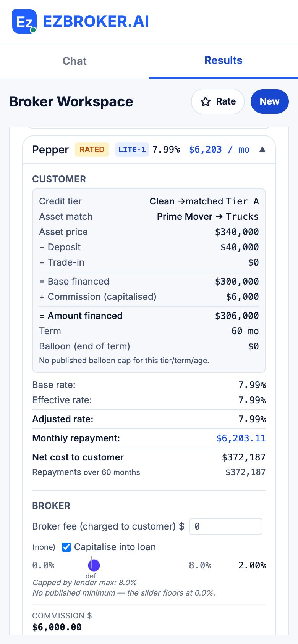Click the Broker Workspace heading
The image size is (298, 644).
pos(71,101)
